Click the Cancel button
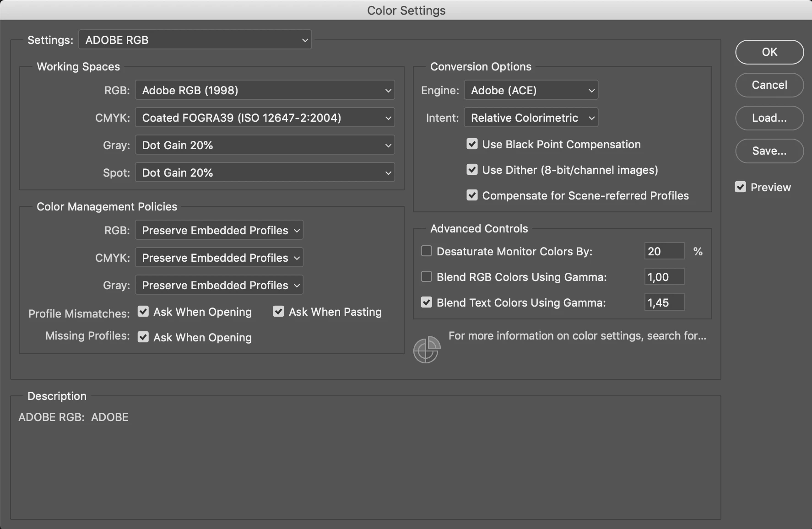Image resolution: width=812 pixels, height=529 pixels. [769, 85]
